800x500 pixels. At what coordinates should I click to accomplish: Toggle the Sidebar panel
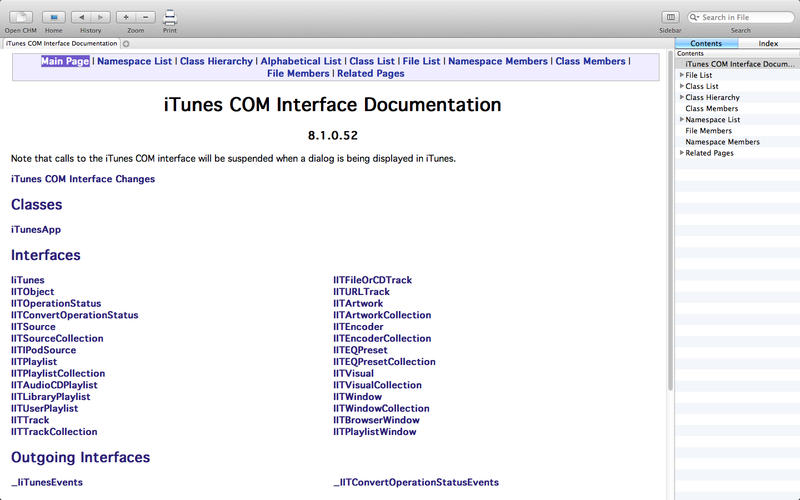(670, 17)
